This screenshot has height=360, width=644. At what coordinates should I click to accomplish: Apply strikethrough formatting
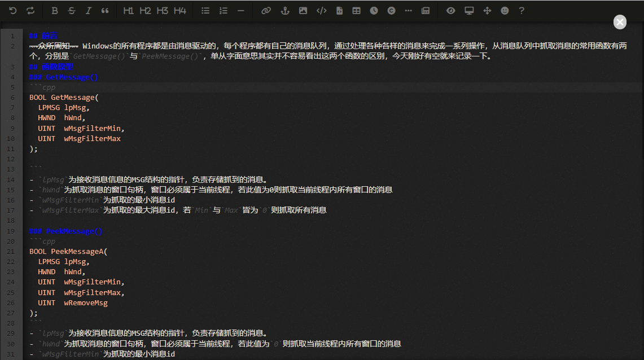[x=71, y=10]
